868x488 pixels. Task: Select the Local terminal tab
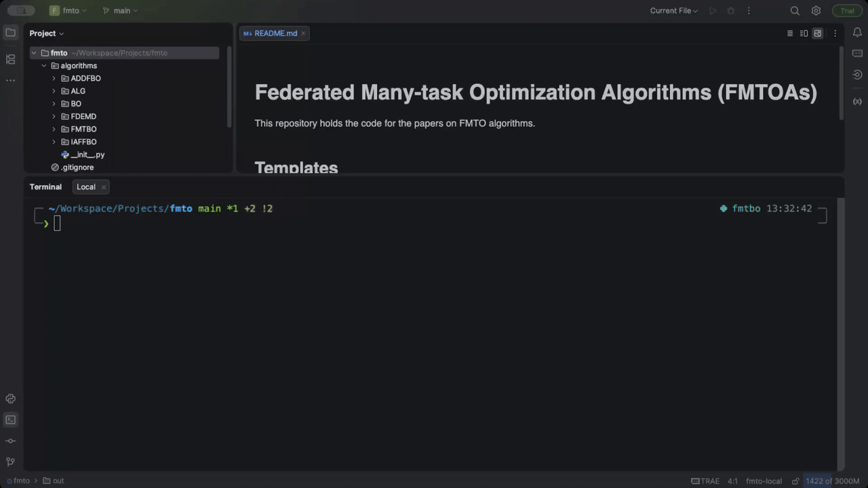tap(86, 186)
